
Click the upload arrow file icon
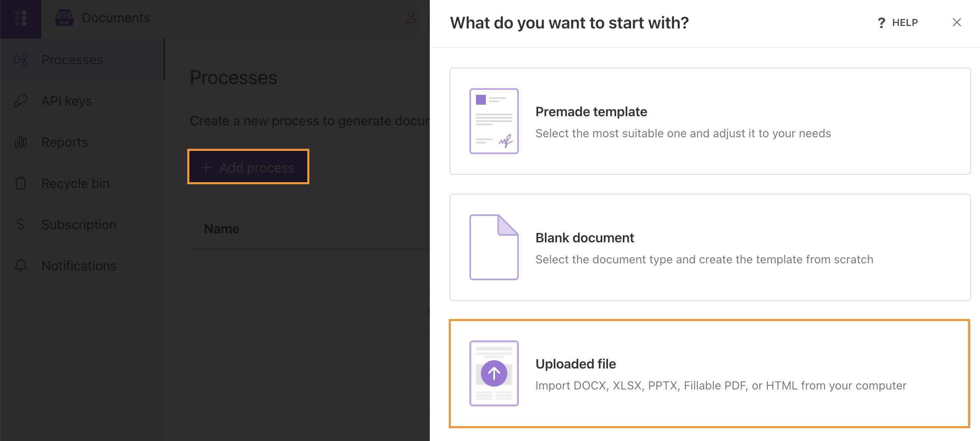(x=494, y=373)
